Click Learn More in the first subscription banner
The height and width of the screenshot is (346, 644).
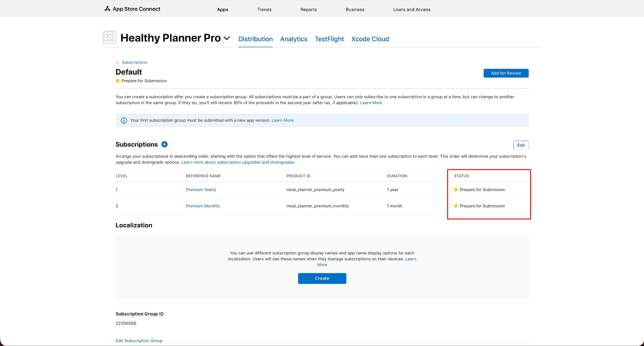point(283,120)
